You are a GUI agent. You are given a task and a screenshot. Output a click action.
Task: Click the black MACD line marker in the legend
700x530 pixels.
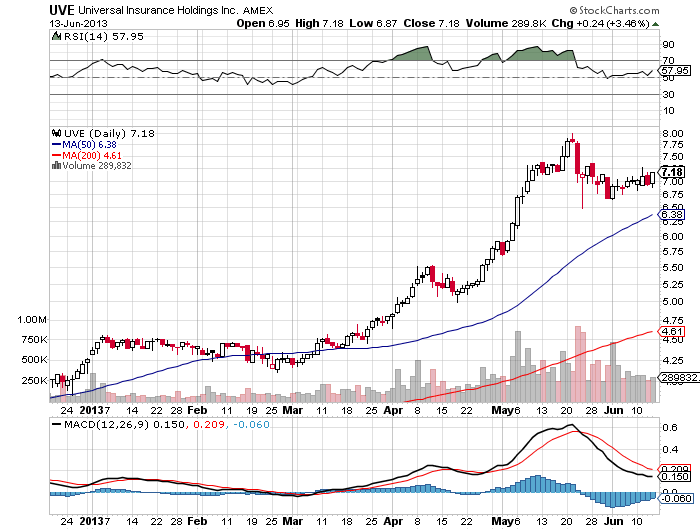57,424
